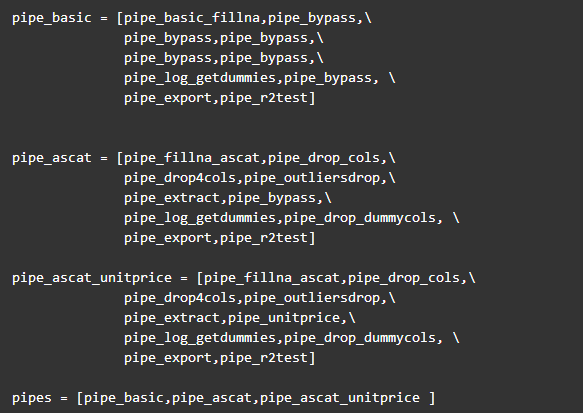583x413 pixels.
Task: Click pipe_outliersdrop in pipe_ascat block
Action: [x=312, y=178]
